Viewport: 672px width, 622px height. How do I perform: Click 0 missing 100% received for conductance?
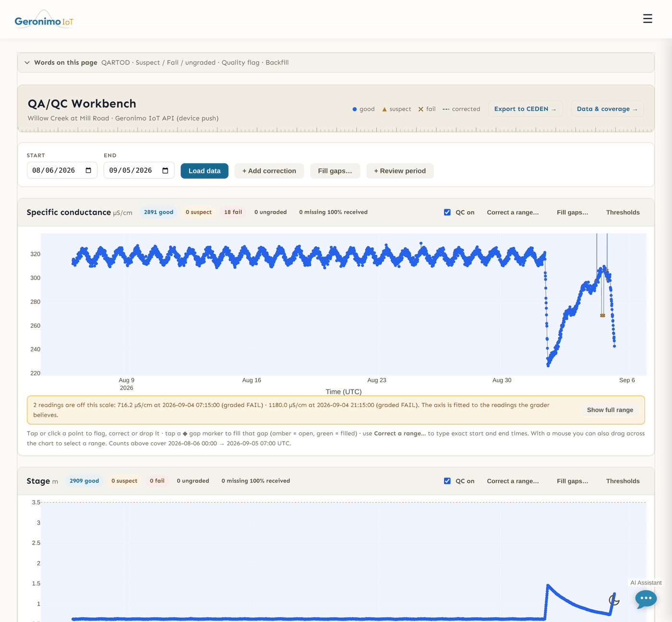[x=333, y=212]
